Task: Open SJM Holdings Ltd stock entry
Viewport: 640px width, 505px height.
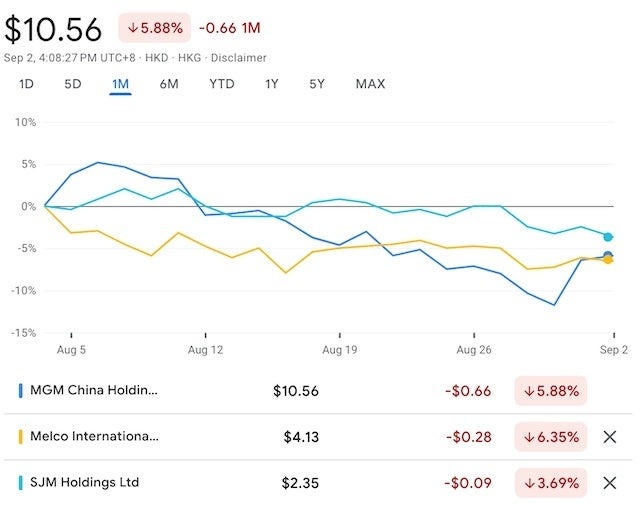Action: [x=85, y=482]
